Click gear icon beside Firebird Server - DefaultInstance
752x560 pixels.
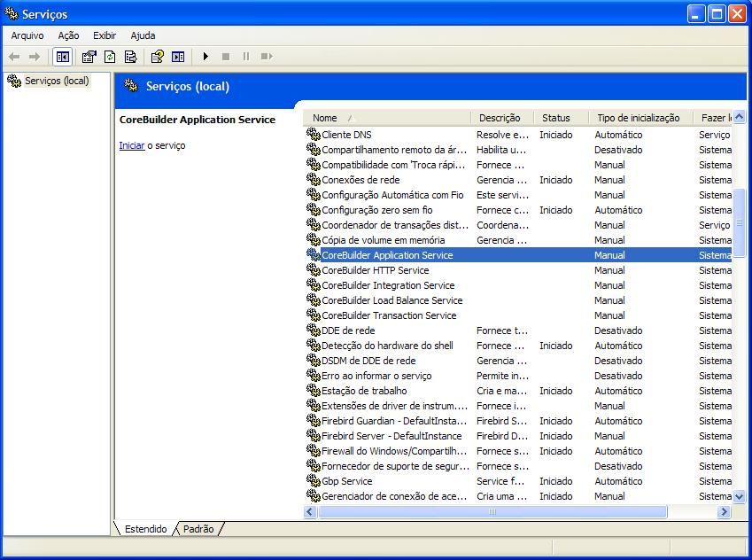[x=313, y=436]
